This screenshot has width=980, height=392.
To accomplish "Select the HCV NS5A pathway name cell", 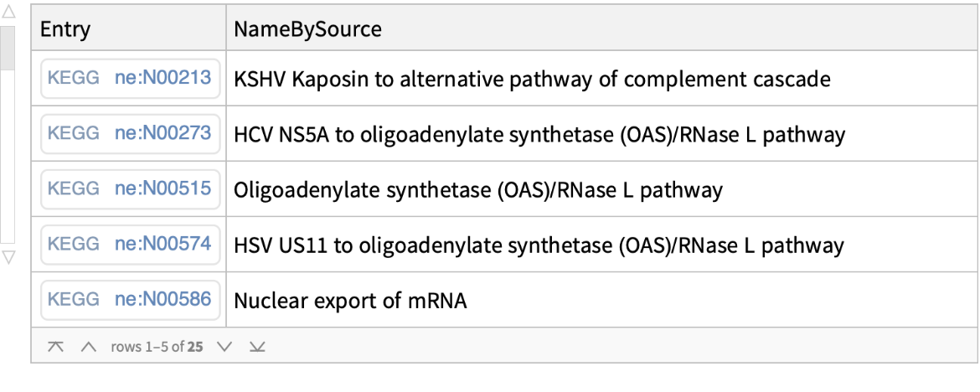I will pyautogui.click(x=539, y=134).
